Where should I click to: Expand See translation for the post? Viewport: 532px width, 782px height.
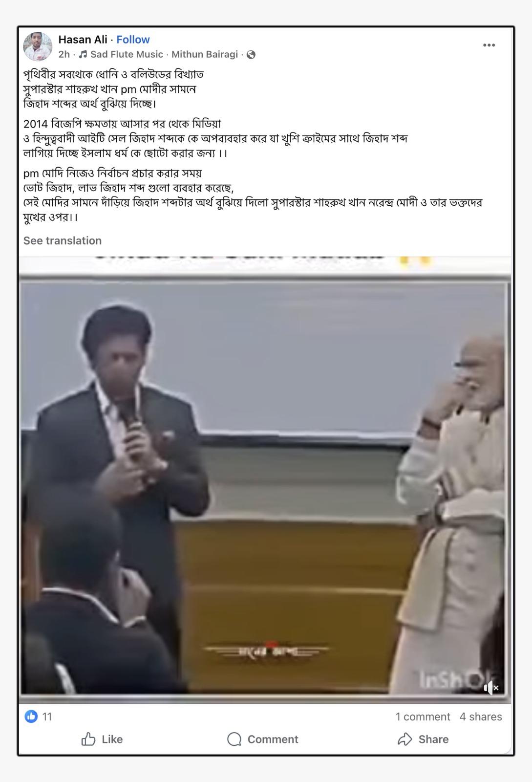(63, 240)
